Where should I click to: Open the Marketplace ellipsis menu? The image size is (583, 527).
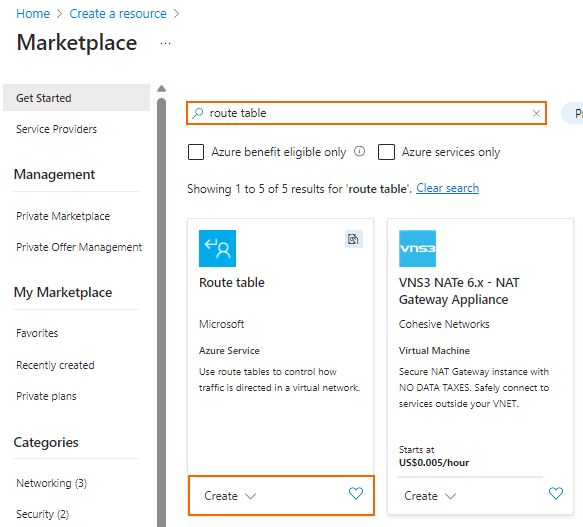tap(165, 44)
